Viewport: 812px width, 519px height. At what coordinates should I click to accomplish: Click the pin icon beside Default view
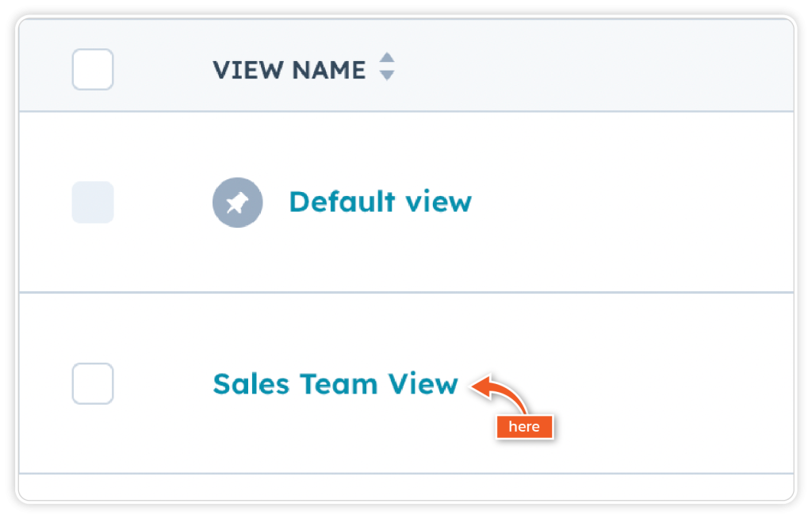[237, 202]
